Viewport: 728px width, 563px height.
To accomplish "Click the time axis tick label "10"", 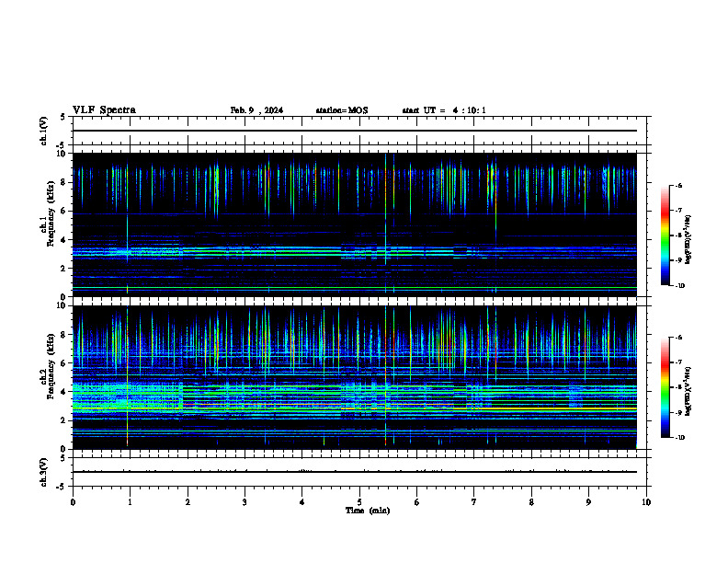I will (x=646, y=502).
